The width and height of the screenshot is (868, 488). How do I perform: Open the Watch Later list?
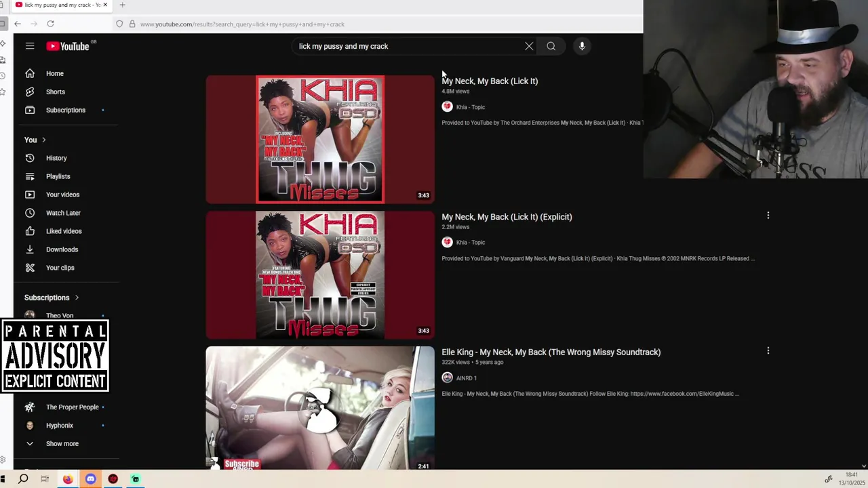(x=63, y=213)
